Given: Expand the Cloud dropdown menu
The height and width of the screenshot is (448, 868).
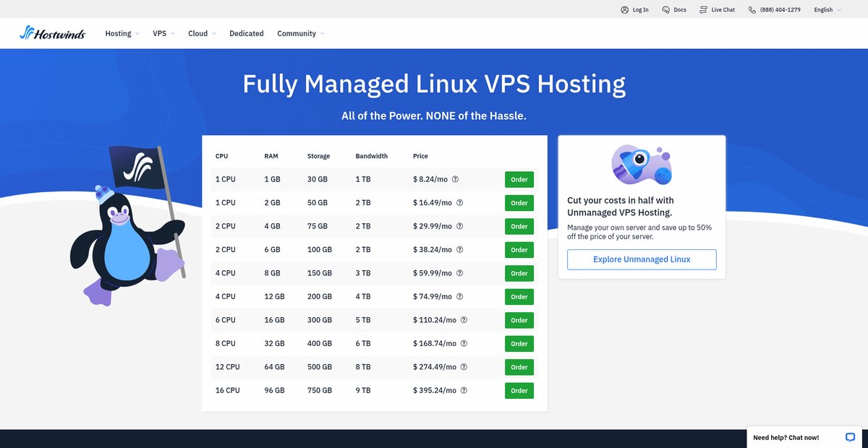Looking at the screenshot, I should coord(202,33).
